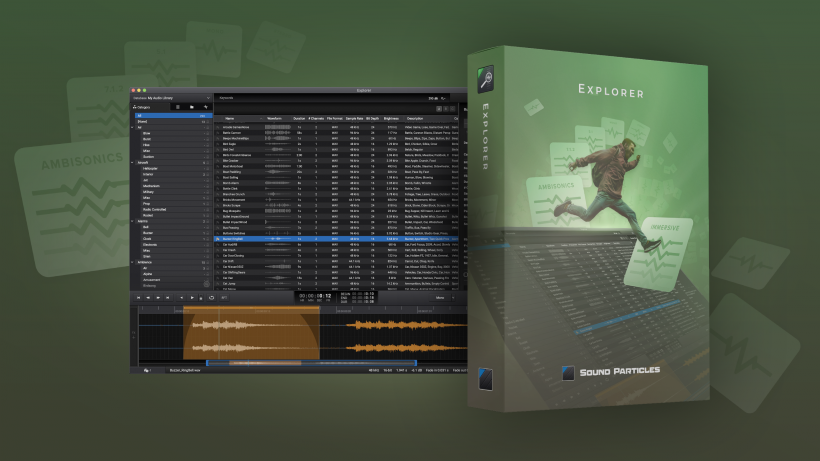Image resolution: width=820 pixels, height=461 pixels.
Task: Switch to the pin sidebar tab icon
Action: coord(206,107)
